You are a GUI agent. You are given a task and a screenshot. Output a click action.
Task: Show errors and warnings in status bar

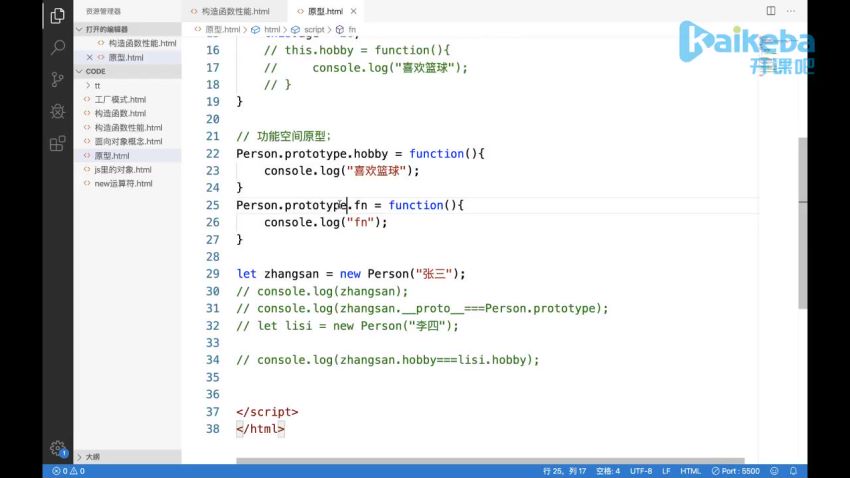point(68,471)
